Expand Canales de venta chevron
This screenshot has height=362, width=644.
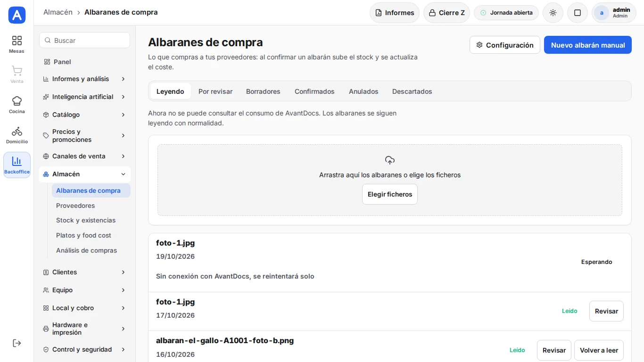click(x=123, y=156)
